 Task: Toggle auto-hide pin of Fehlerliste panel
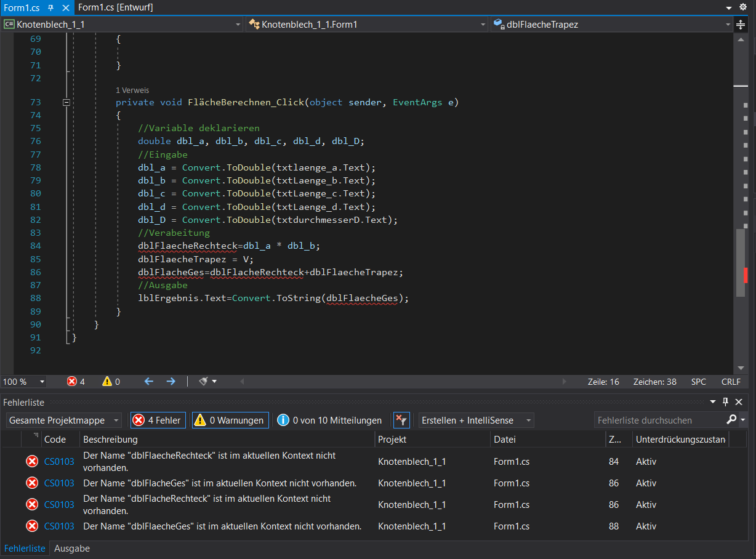(x=725, y=401)
